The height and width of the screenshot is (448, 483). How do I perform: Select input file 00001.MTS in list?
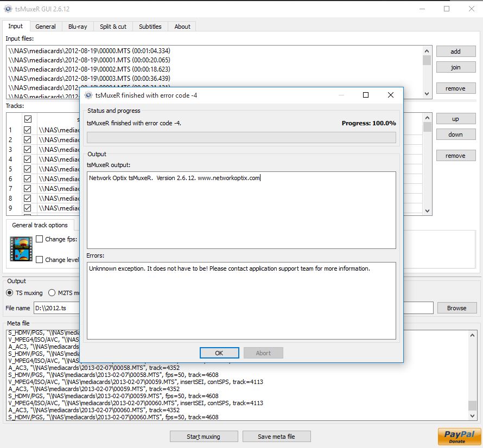[x=90, y=60]
